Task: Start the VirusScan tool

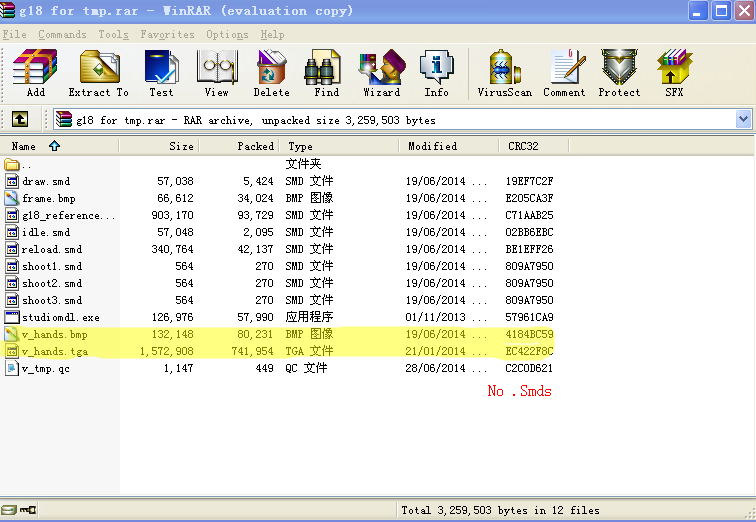Action: pos(505,67)
